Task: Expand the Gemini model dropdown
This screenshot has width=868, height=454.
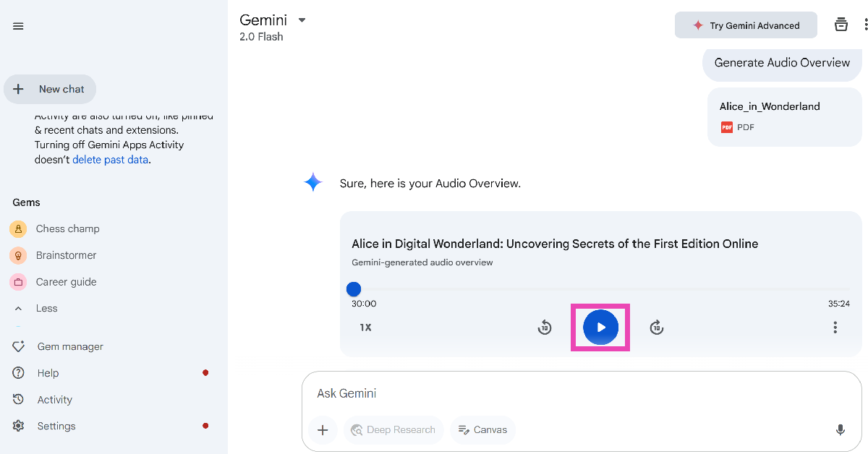Action: tap(302, 20)
